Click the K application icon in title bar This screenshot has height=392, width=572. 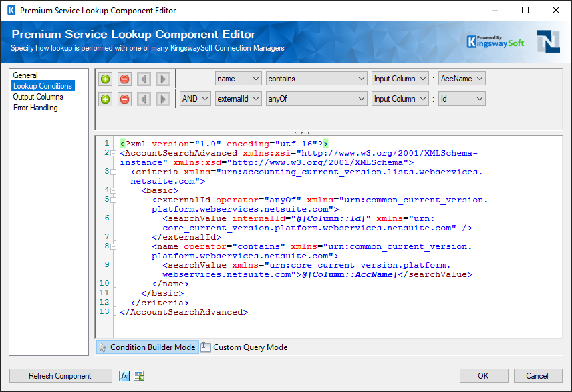coord(11,10)
